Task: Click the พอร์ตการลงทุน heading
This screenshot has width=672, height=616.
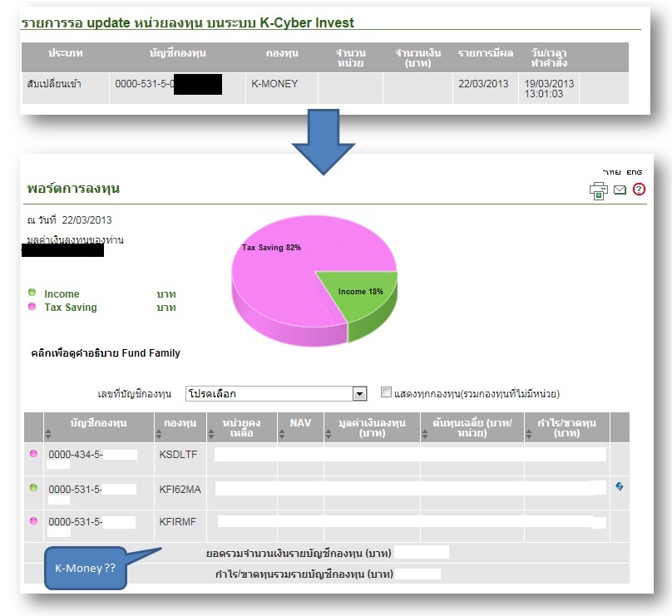Action: point(73,189)
